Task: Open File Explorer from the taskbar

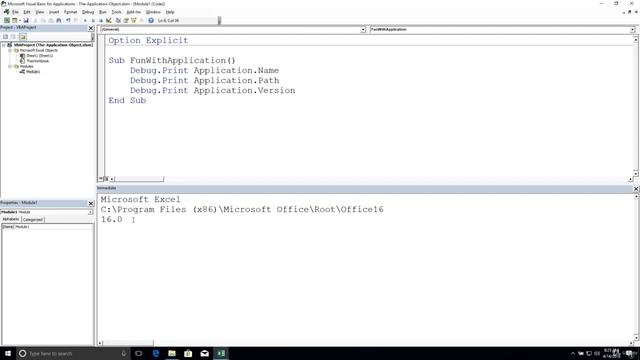Action: click(172, 353)
